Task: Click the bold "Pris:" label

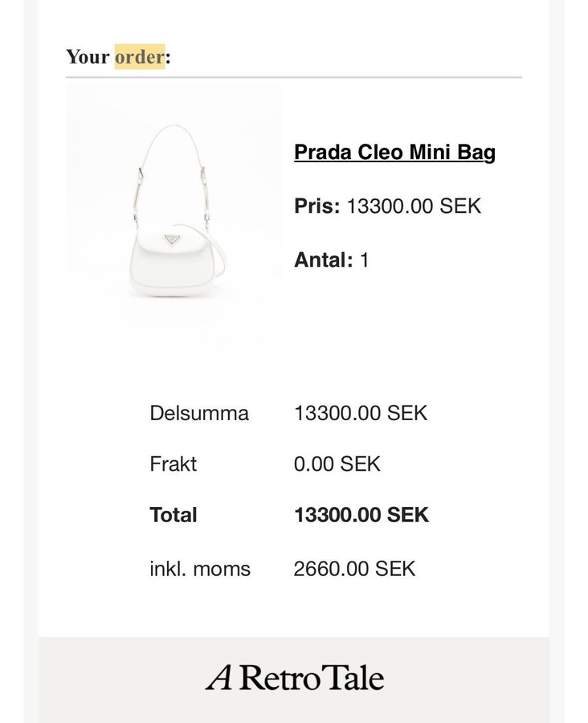Action: (x=317, y=206)
